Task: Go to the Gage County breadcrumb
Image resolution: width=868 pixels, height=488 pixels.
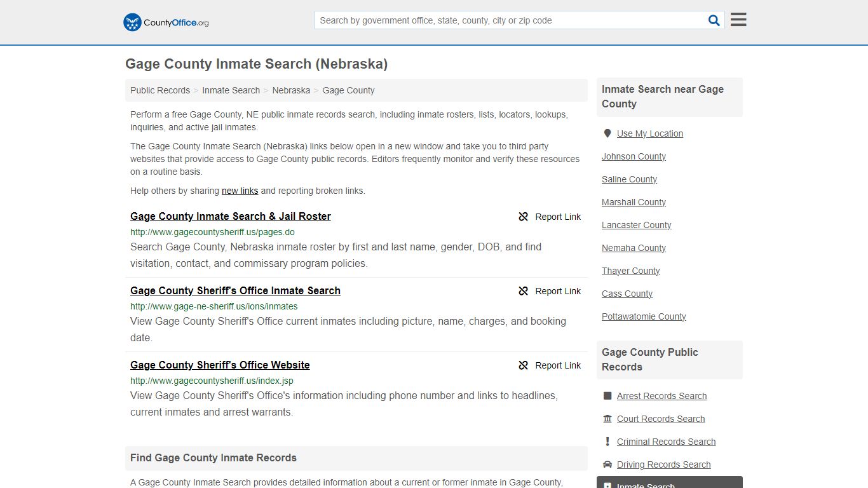Action: click(x=348, y=90)
